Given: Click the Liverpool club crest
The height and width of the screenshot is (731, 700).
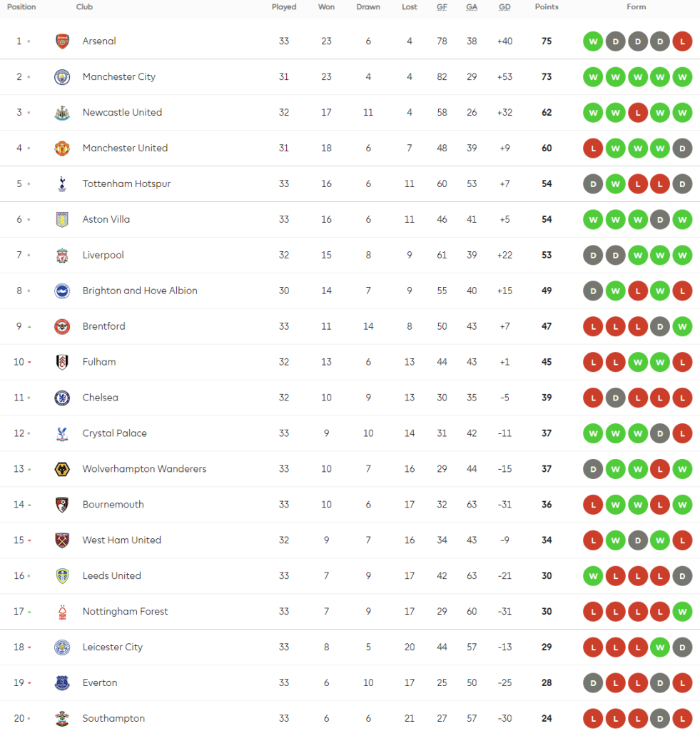Looking at the screenshot, I should [x=62, y=256].
